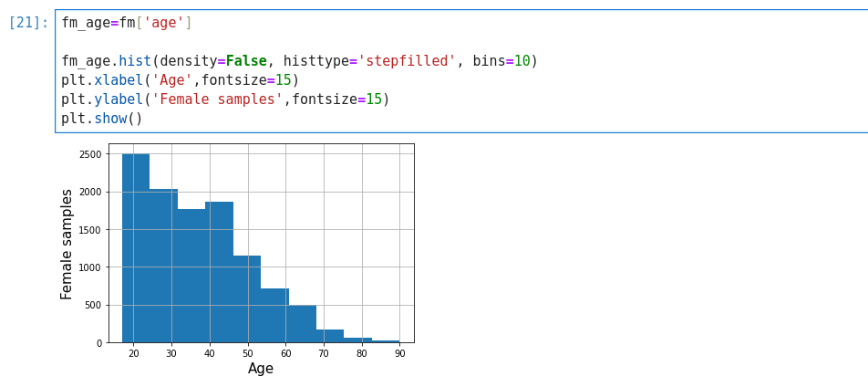Click the Age x-axis label on plot
Image resolution: width=868 pixels, height=387 pixels.
click(261, 369)
